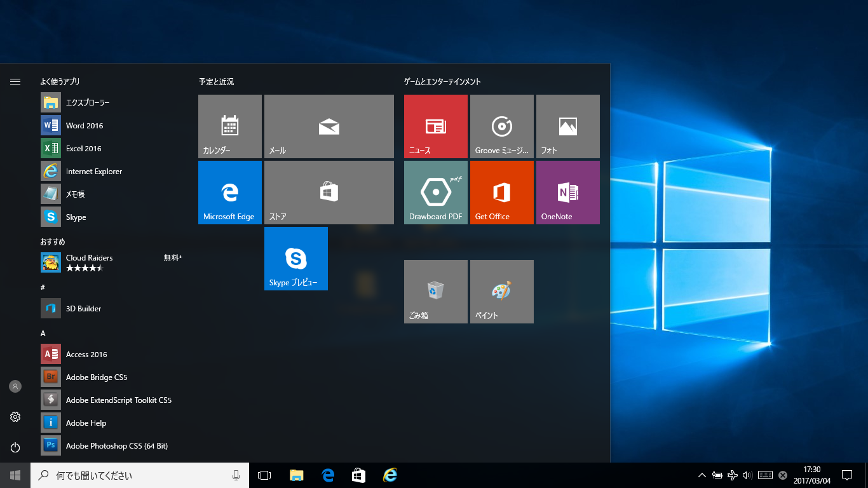
Task: Launch Adobe Bridge CS5
Action: [x=112, y=377]
